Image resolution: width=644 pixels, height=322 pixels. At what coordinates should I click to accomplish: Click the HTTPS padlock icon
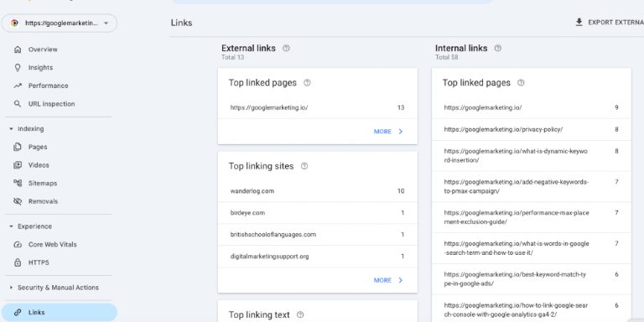coord(18,262)
